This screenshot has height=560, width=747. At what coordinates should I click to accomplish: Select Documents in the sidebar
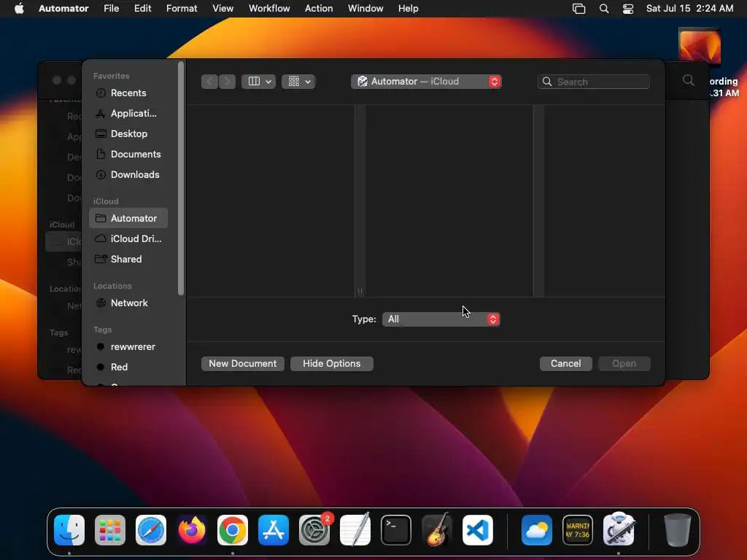pyautogui.click(x=128, y=155)
